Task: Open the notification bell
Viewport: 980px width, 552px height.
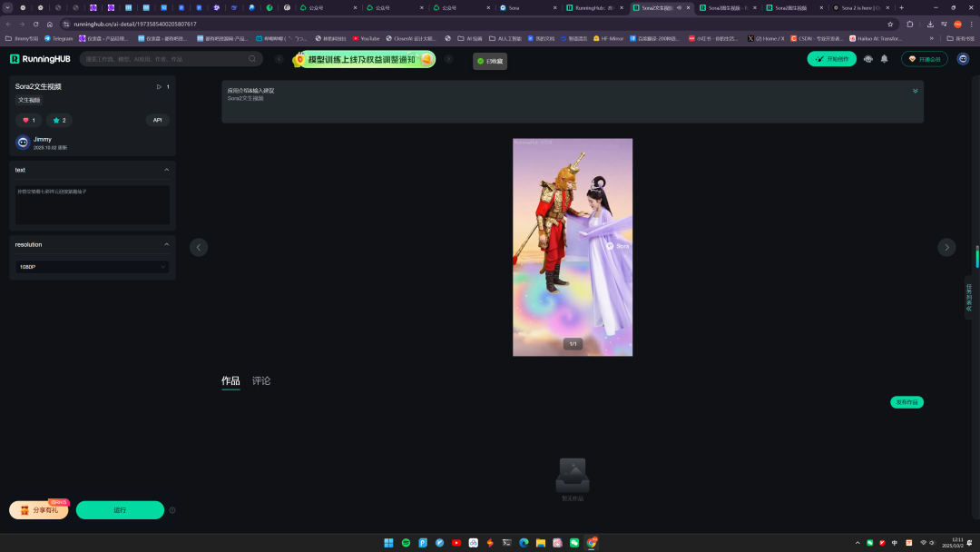Action: (x=885, y=59)
